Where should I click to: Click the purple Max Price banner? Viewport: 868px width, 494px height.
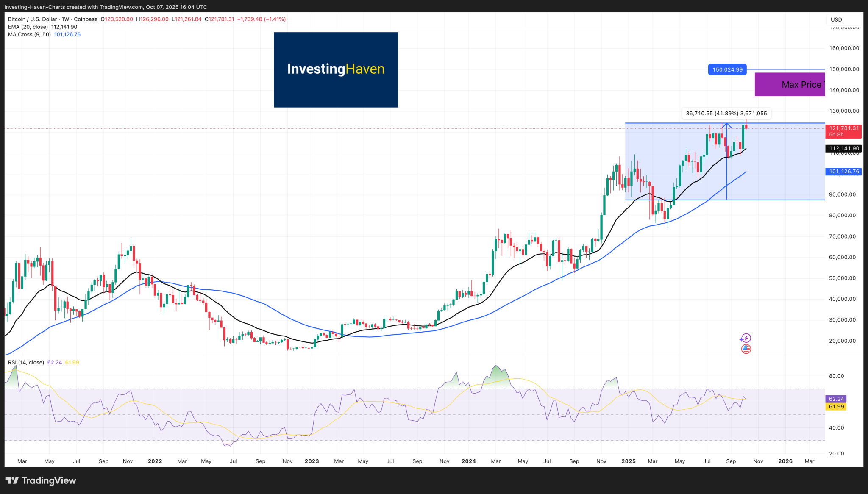[790, 84]
